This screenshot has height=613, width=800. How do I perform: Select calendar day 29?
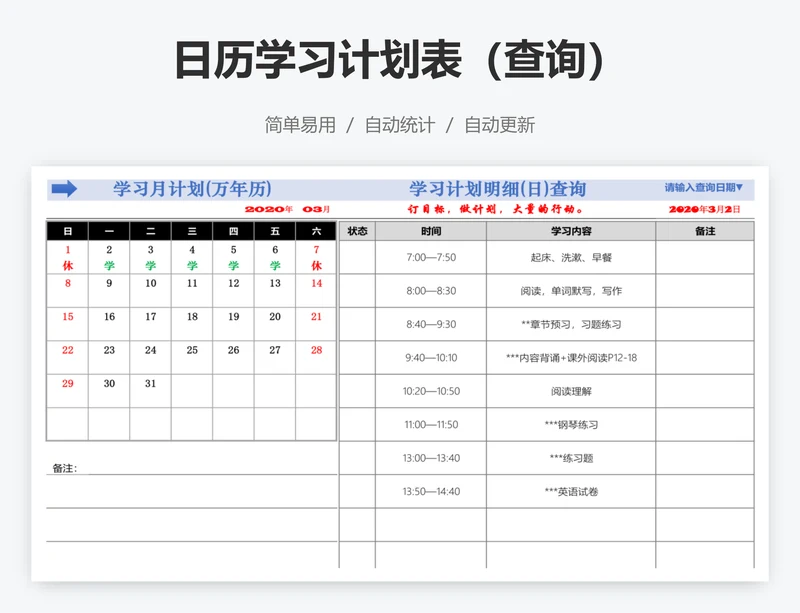point(67,391)
